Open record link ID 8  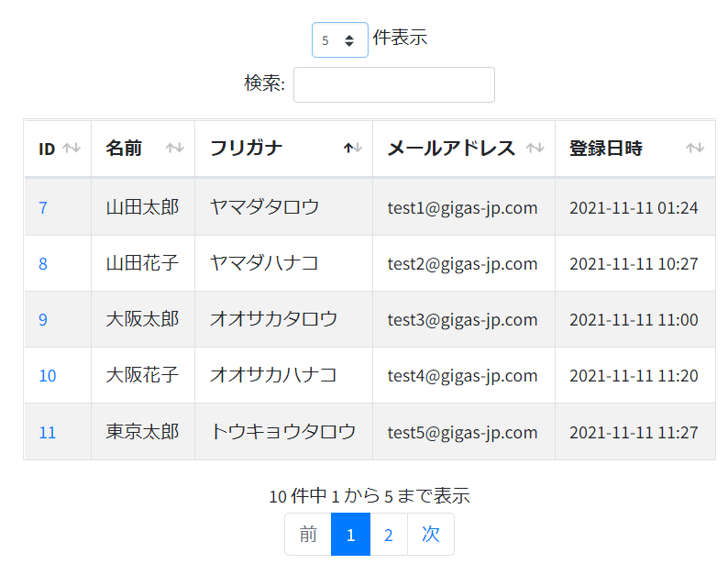click(43, 264)
